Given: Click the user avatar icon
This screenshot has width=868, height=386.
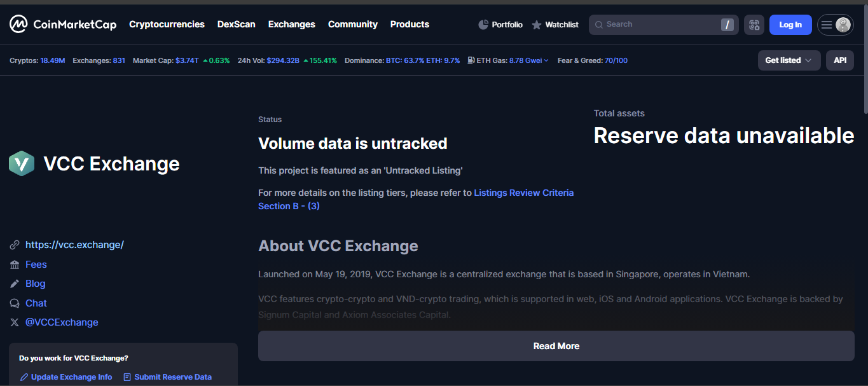Looking at the screenshot, I should pyautogui.click(x=843, y=25).
